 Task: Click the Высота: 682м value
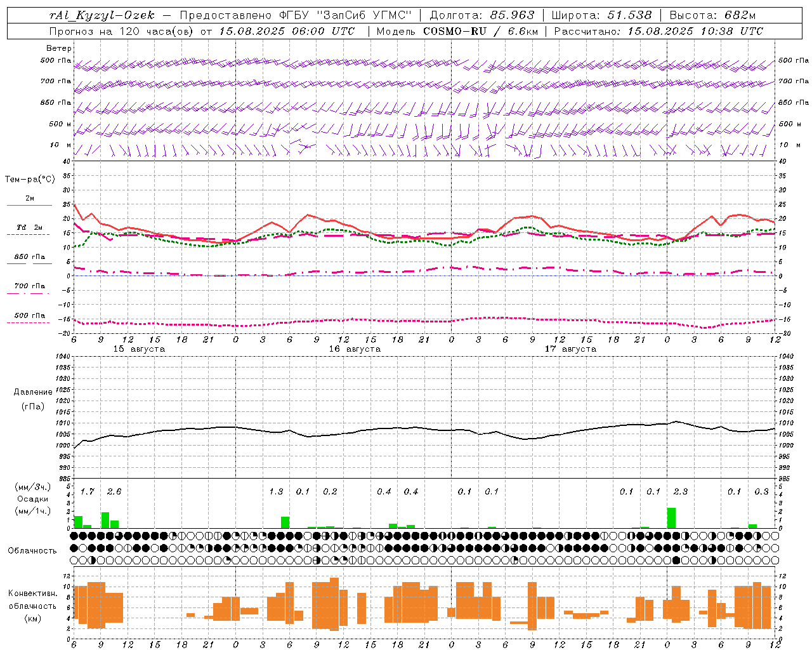713,15
